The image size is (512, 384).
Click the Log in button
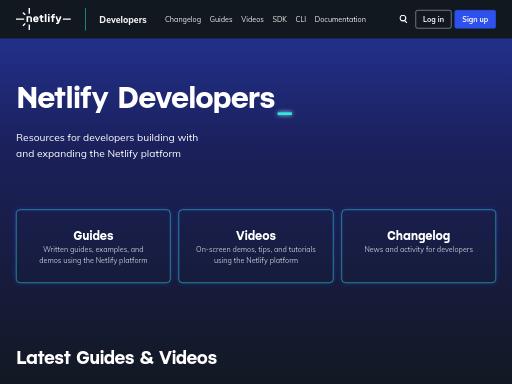coord(433,19)
